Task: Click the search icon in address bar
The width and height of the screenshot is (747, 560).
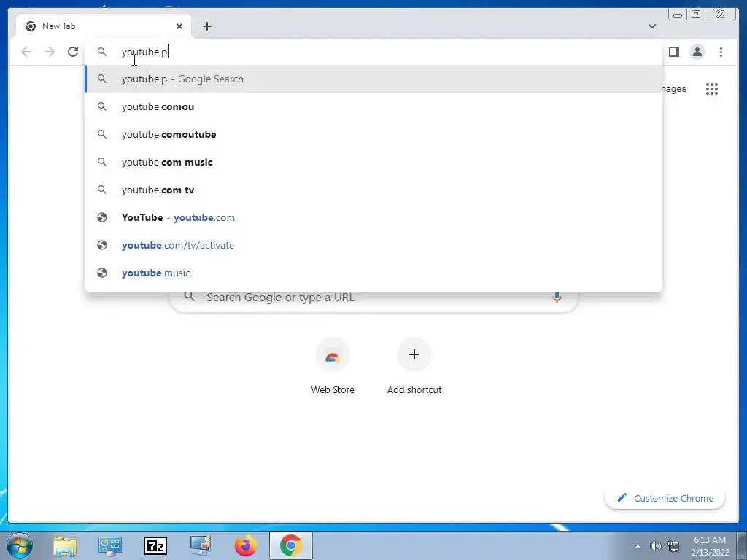Action: [x=102, y=52]
